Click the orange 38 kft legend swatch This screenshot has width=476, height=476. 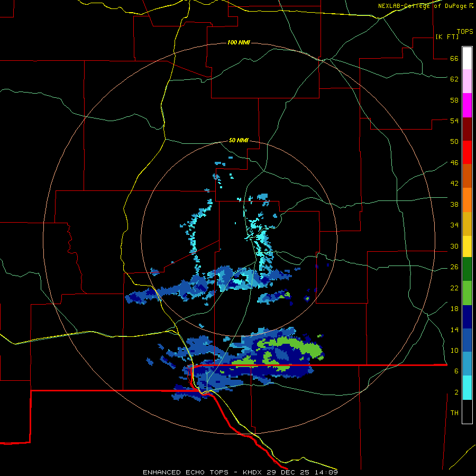pos(467,200)
